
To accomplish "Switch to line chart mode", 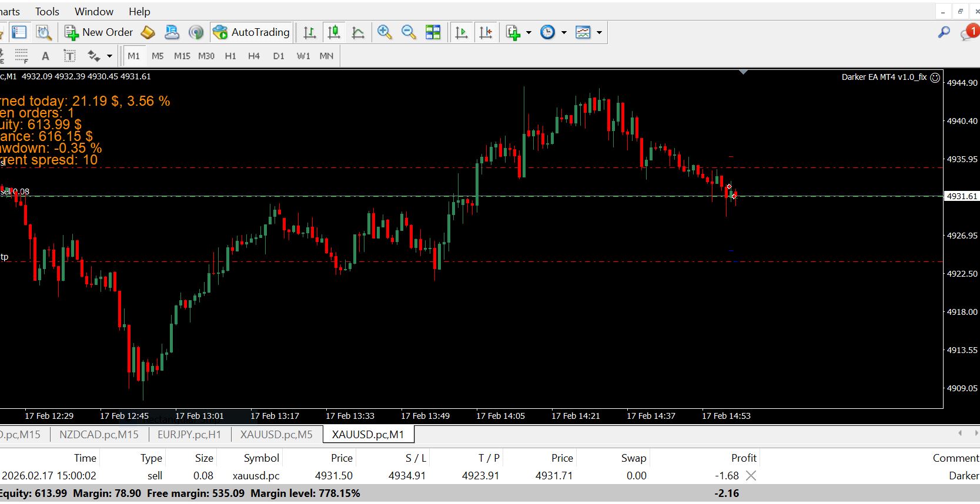I will click(357, 32).
